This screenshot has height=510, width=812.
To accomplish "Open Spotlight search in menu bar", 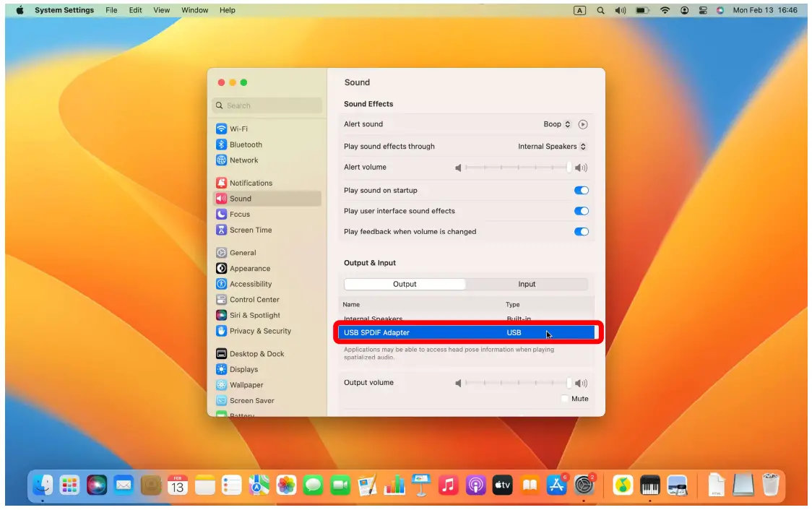I will [600, 10].
